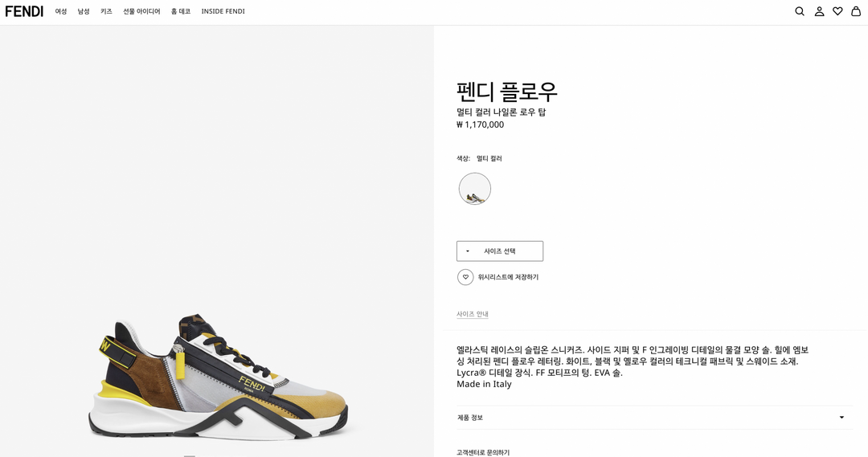Expand the 제품 정보 section
This screenshot has width=868, height=457.
(643, 418)
